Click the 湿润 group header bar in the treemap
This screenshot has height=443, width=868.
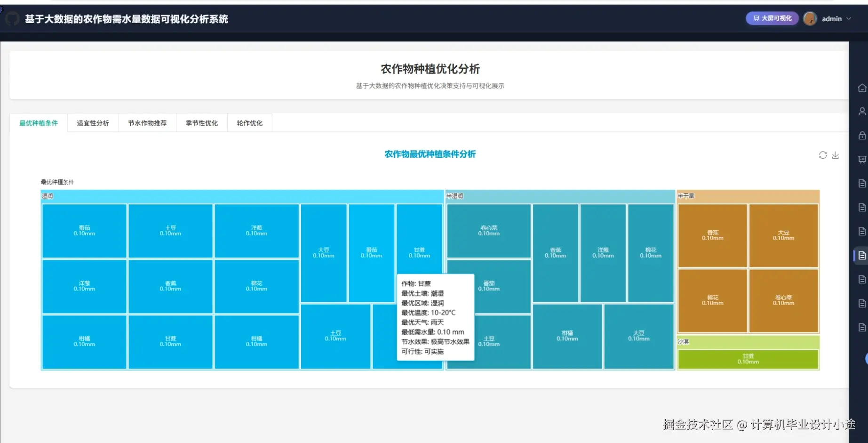click(x=242, y=196)
